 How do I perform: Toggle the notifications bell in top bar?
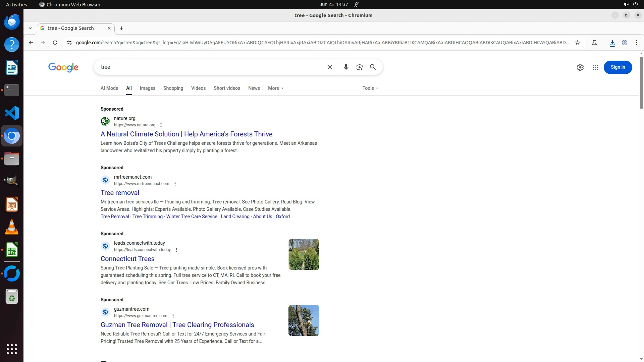357,4
